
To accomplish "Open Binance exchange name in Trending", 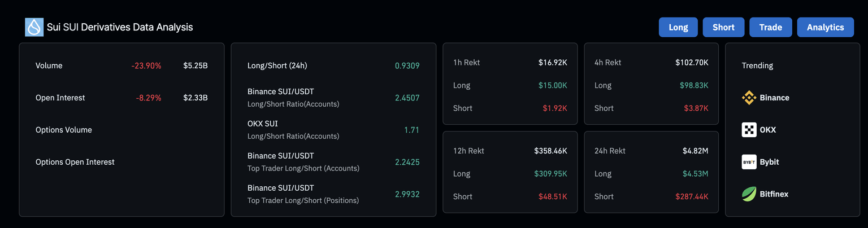I will click(x=774, y=98).
